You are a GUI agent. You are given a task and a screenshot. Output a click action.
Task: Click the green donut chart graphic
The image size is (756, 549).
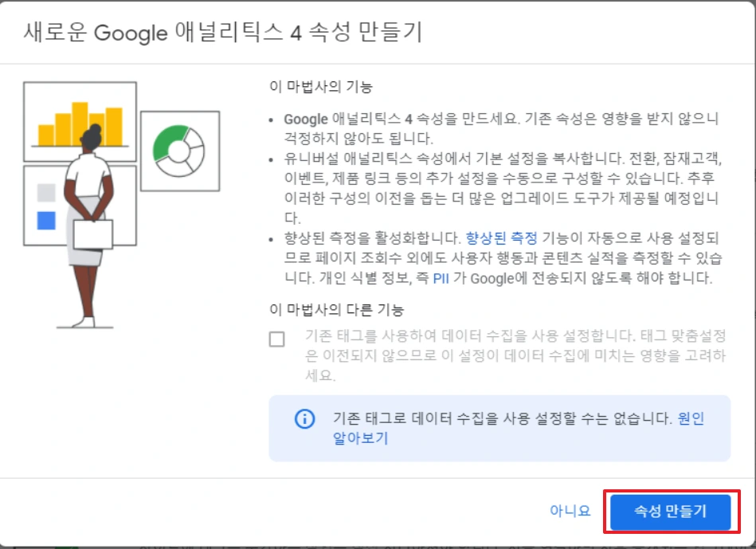pos(179,151)
